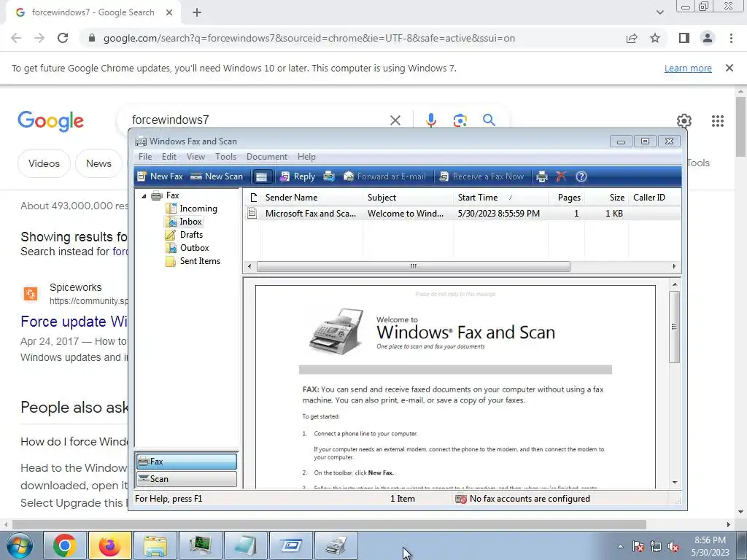Click the Print icon in Fax toolbar
This screenshot has width=747, height=560.
pos(542,176)
